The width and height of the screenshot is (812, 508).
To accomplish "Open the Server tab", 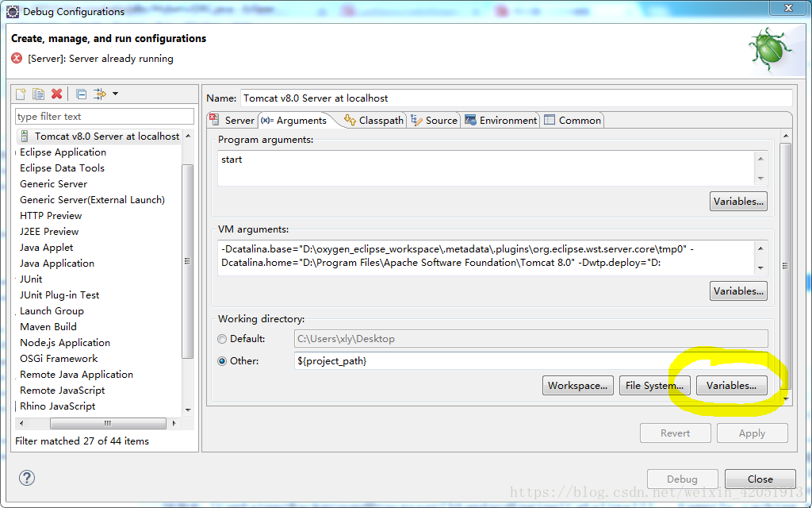I will [x=232, y=121].
